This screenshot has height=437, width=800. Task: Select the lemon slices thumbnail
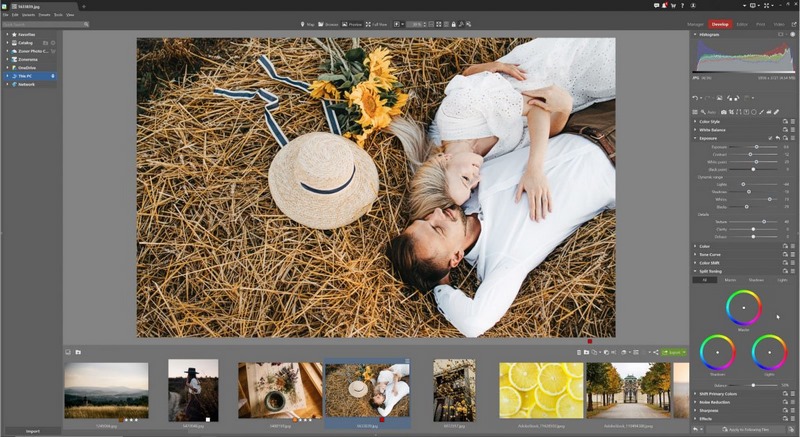coord(541,391)
